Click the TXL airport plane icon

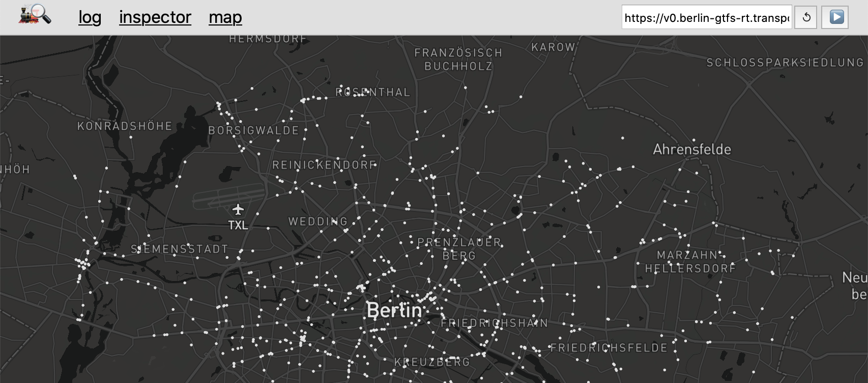pos(238,209)
